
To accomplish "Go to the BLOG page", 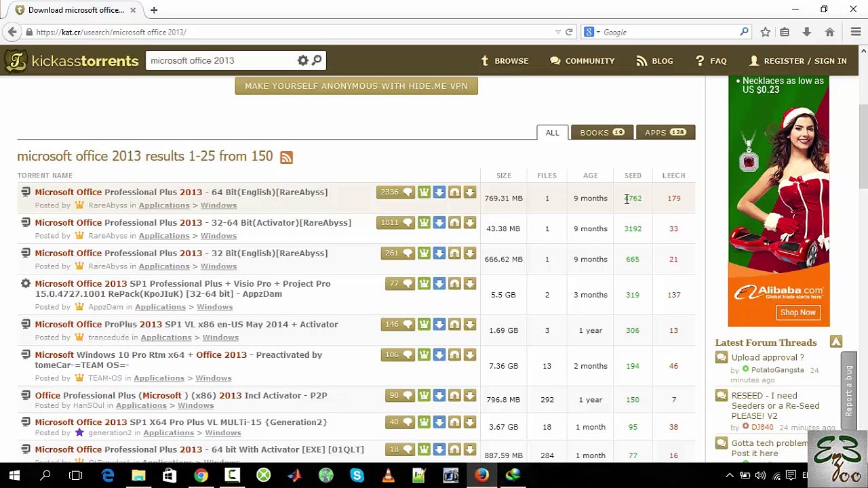I will (x=654, y=61).
